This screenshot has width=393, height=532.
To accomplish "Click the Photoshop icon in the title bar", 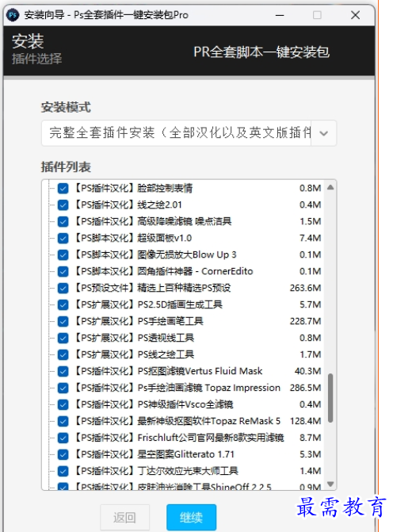I will [13, 15].
